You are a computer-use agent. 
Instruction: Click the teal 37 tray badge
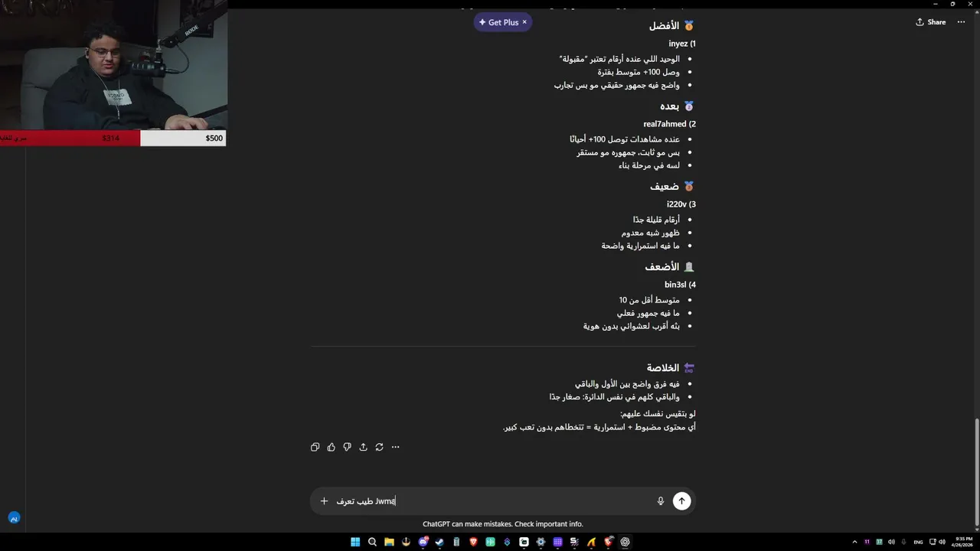pos(879,542)
